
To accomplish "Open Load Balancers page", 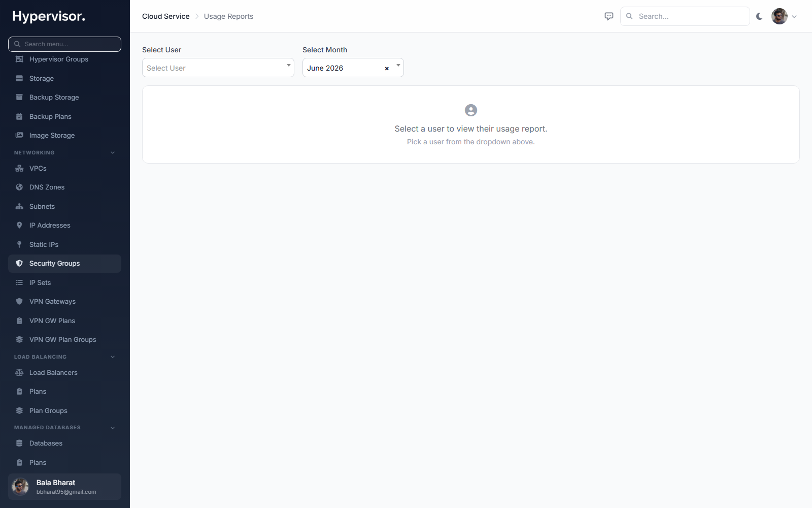I will click(x=64, y=373).
